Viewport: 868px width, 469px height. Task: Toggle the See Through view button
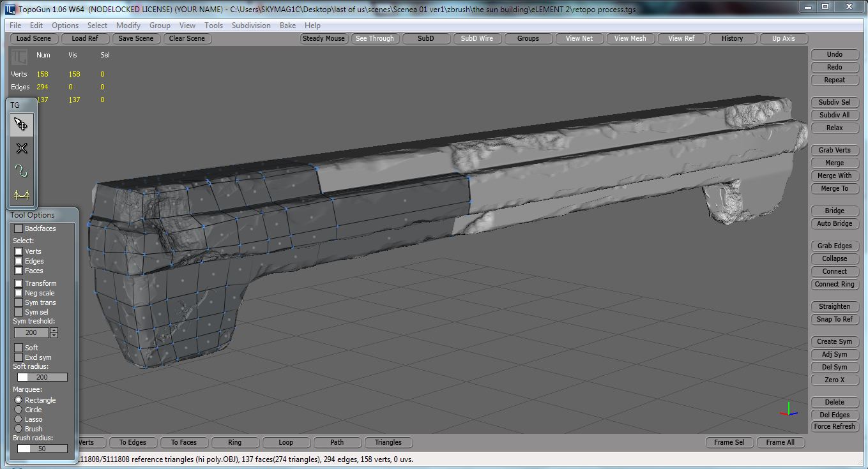[374, 38]
